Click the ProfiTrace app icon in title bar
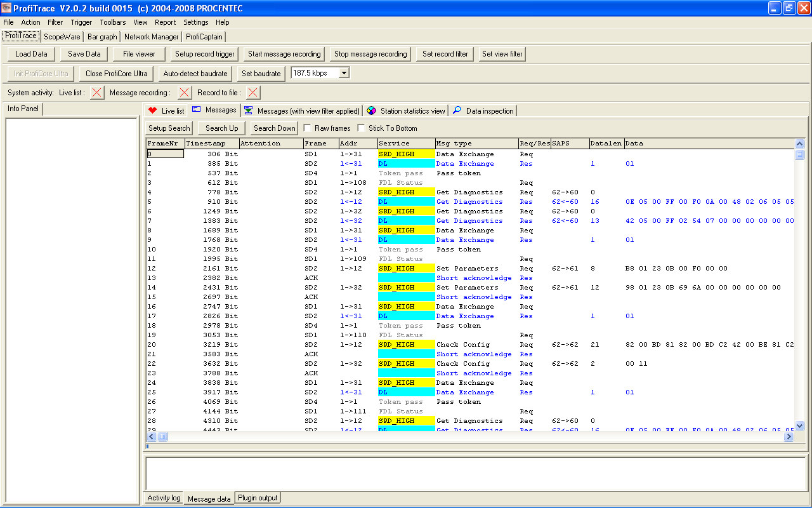This screenshot has height=508, width=812. tap(7, 8)
